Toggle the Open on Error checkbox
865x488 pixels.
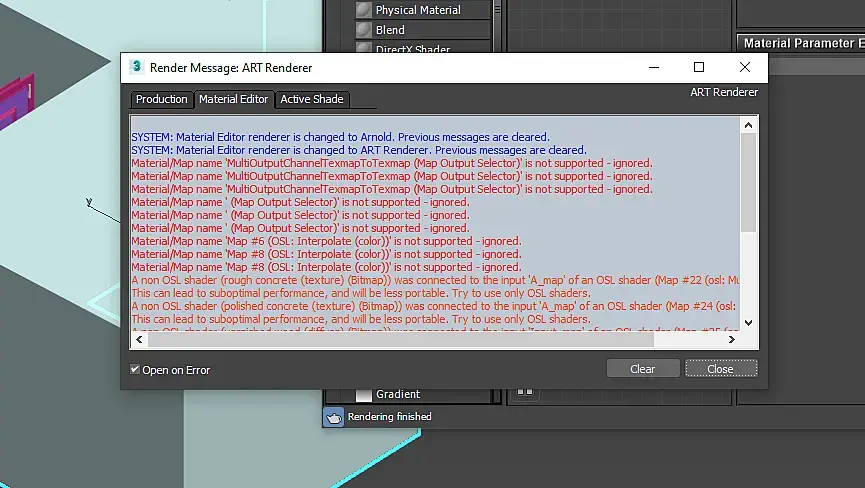point(135,369)
